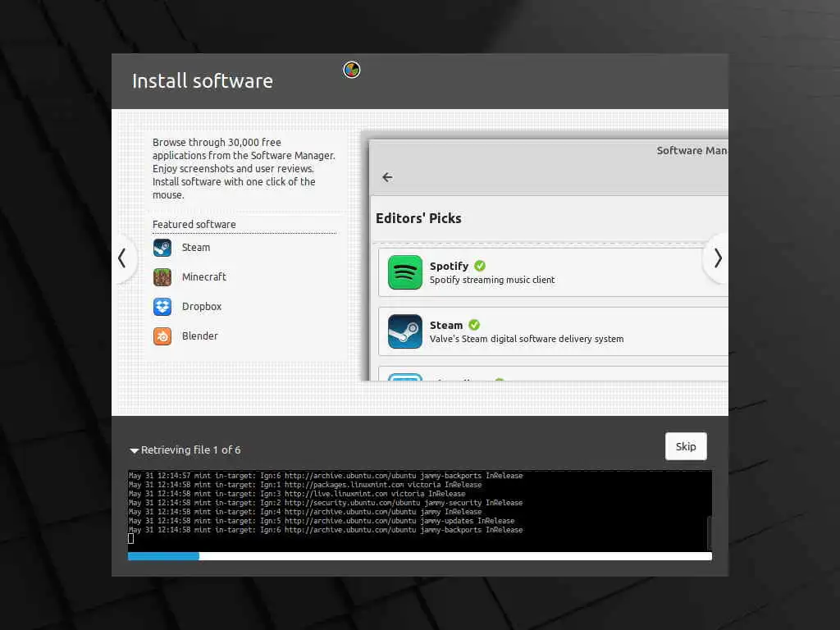Click the 'Software Man' window title text

(692, 151)
